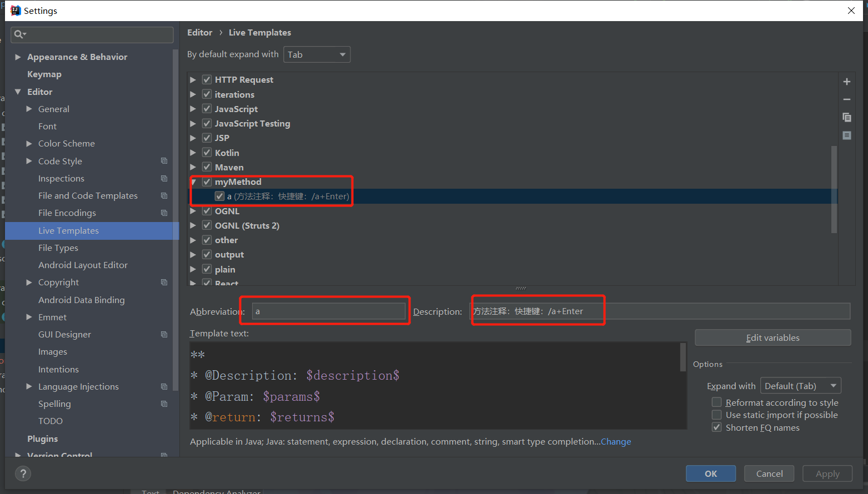868x494 pixels.
Task: Collapse the myMethod template group
Action: pyautogui.click(x=193, y=182)
